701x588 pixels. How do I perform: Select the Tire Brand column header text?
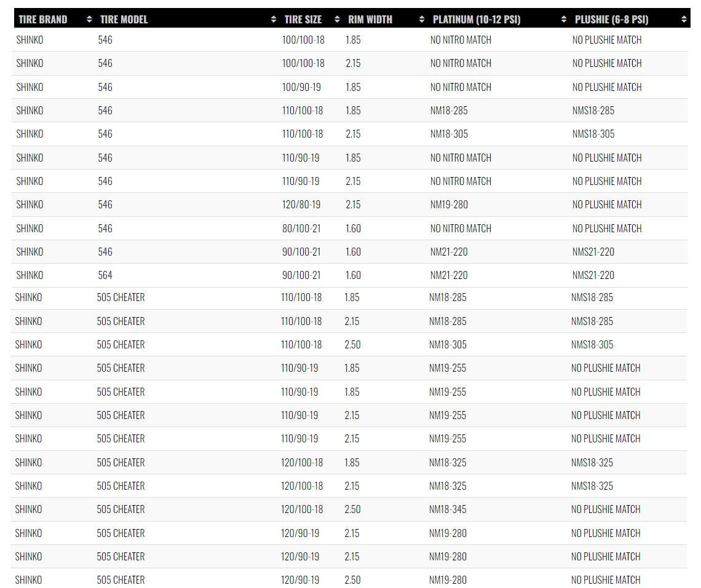pos(42,20)
